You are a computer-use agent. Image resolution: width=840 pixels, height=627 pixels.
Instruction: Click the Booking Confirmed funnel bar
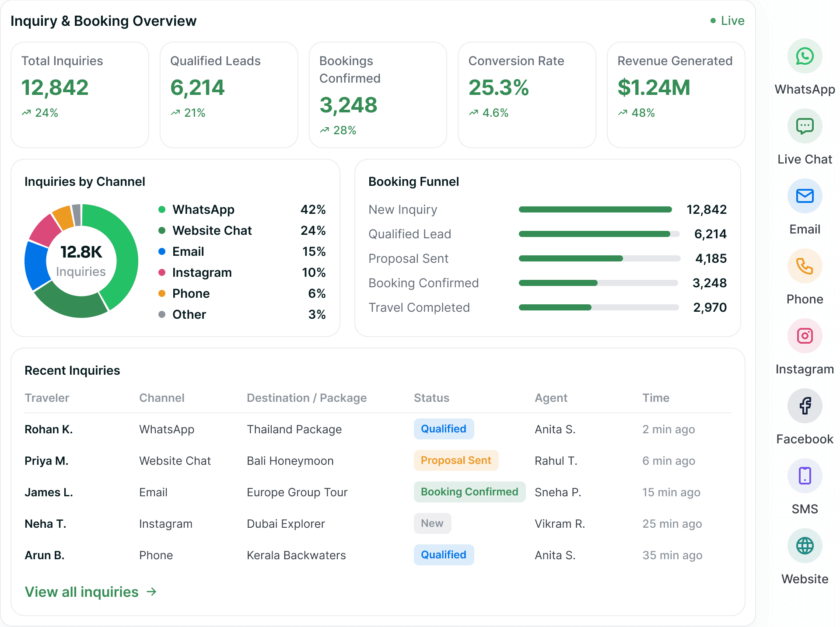pos(598,283)
